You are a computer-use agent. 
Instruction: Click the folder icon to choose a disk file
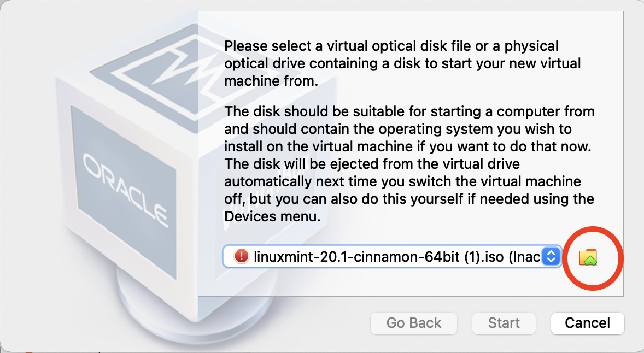click(x=588, y=257)
